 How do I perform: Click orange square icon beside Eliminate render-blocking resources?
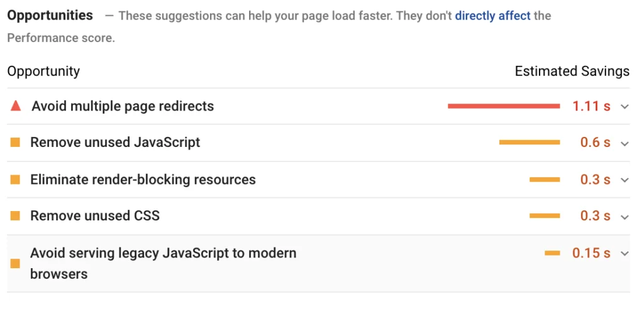click(15, 180)
